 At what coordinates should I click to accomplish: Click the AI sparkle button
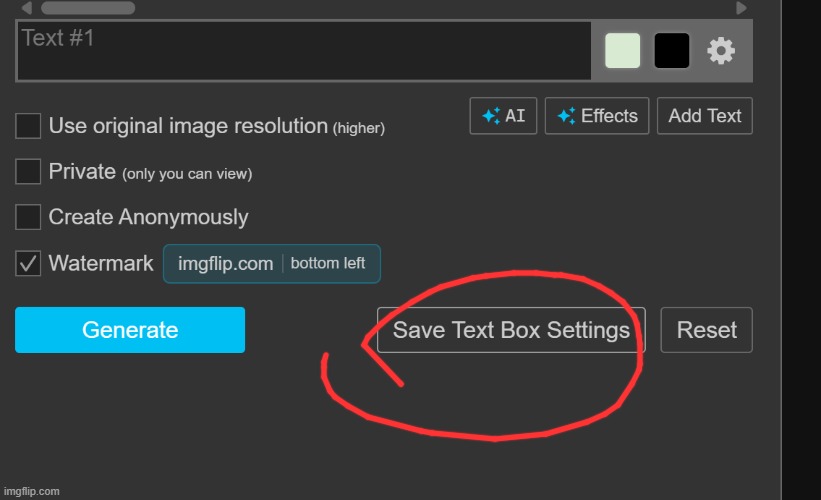pos(504,116)
